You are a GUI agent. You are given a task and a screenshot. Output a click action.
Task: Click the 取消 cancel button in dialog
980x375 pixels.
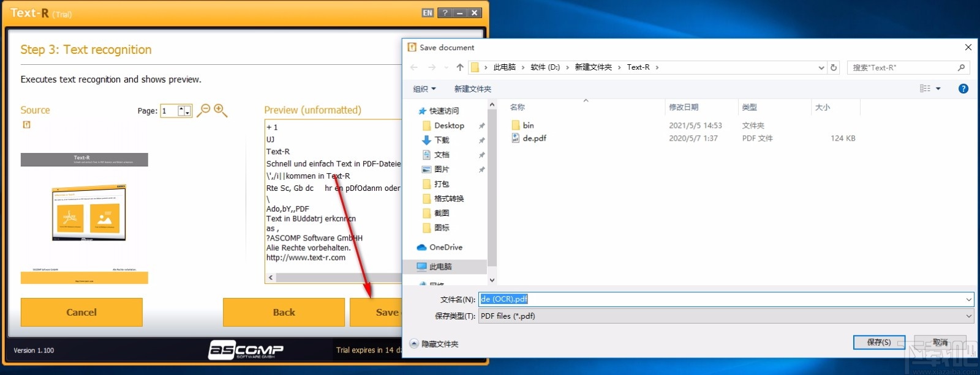click(940, 343)
